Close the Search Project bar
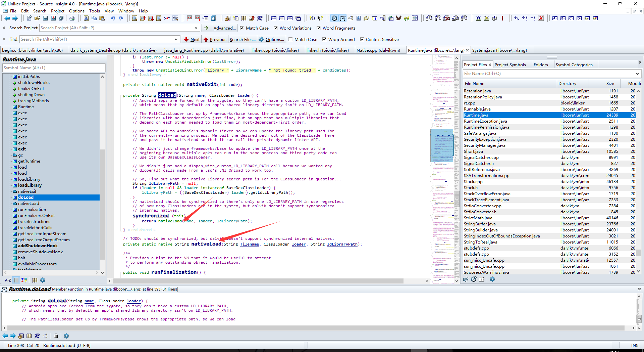 point(4,28)
